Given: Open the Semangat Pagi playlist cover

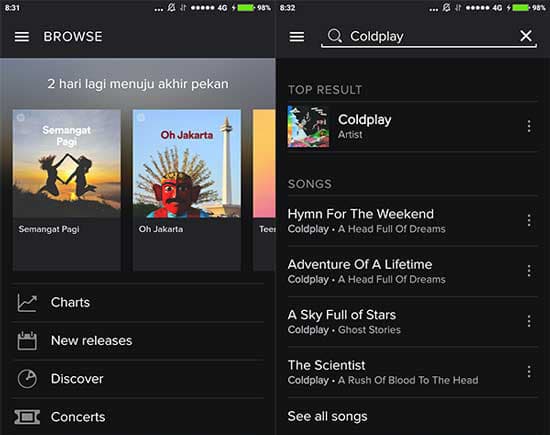Looking at the screenshot, I should (x=67, y=163).
